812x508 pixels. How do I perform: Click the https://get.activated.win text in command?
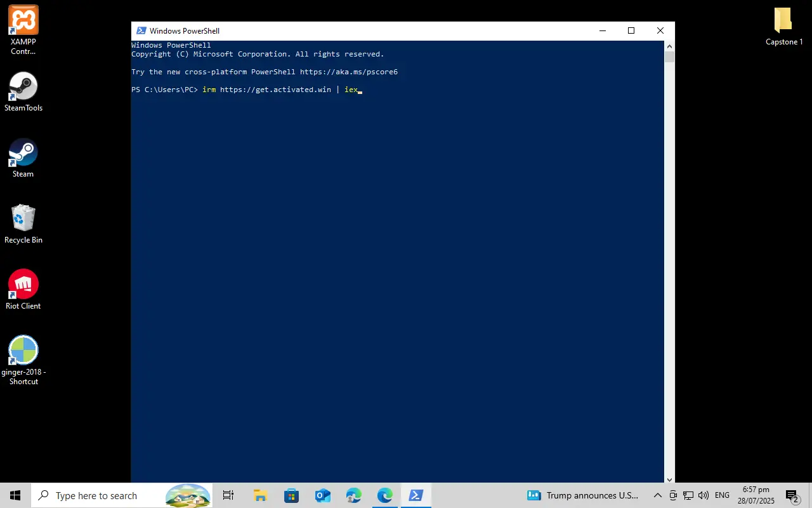click(x=275, y=90)
